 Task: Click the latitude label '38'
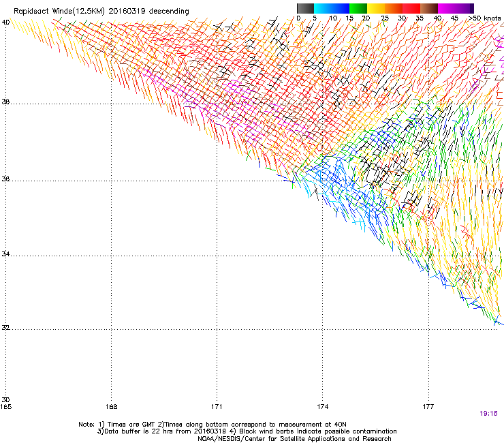tap(5, 102)
